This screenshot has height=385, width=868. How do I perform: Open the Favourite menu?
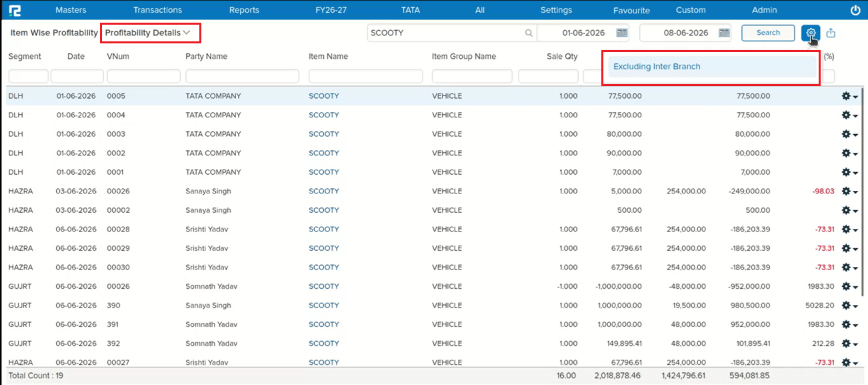tap(631, 11)
